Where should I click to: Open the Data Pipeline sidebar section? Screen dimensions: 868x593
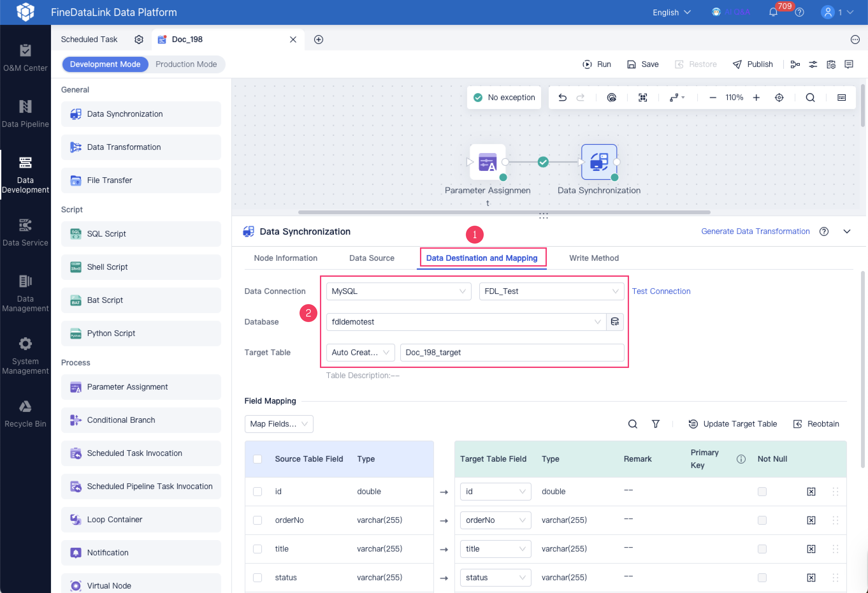pyautogui.click(x=25, y=113)
